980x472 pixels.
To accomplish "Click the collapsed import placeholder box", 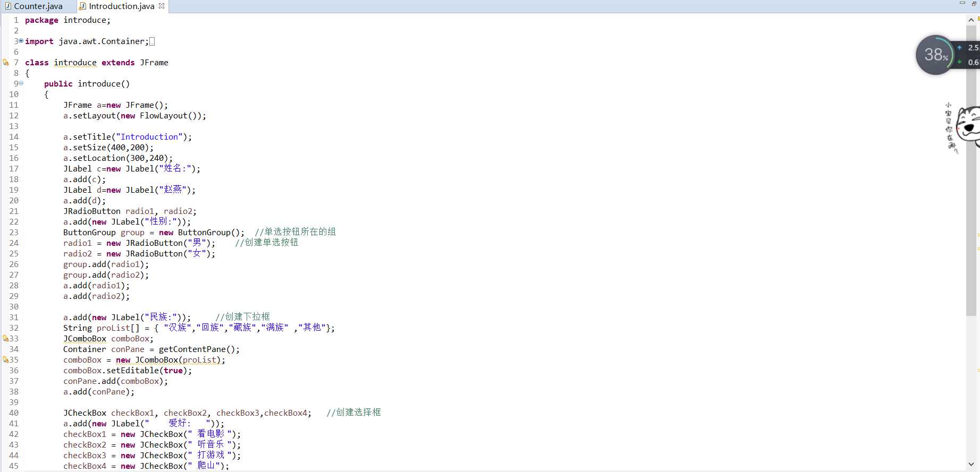I will [152, 41].
